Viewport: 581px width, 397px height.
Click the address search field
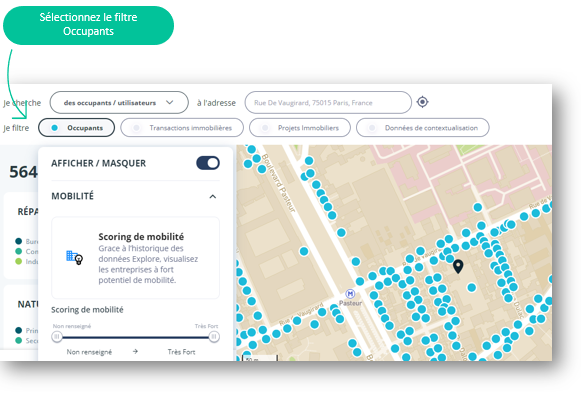point(328,103)
